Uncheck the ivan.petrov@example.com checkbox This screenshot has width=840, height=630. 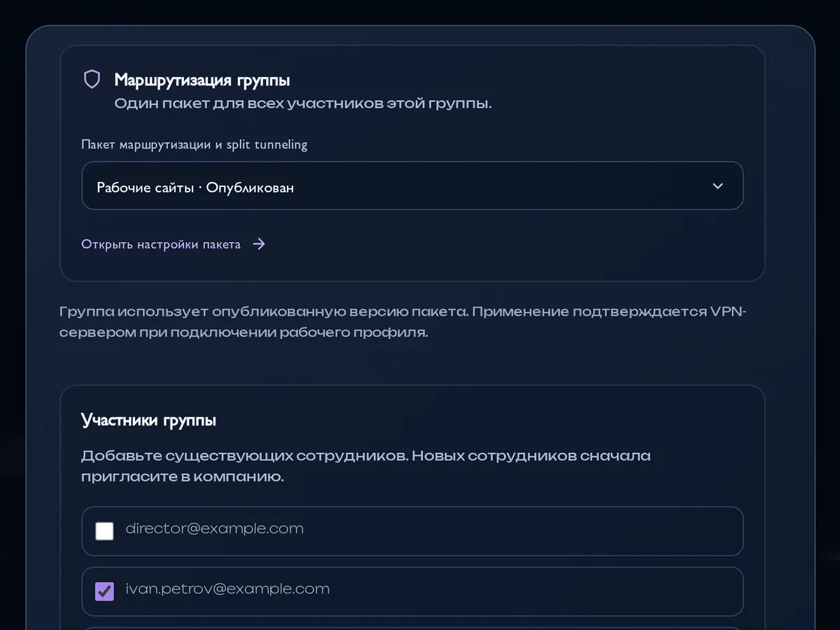tap(104, 591)
